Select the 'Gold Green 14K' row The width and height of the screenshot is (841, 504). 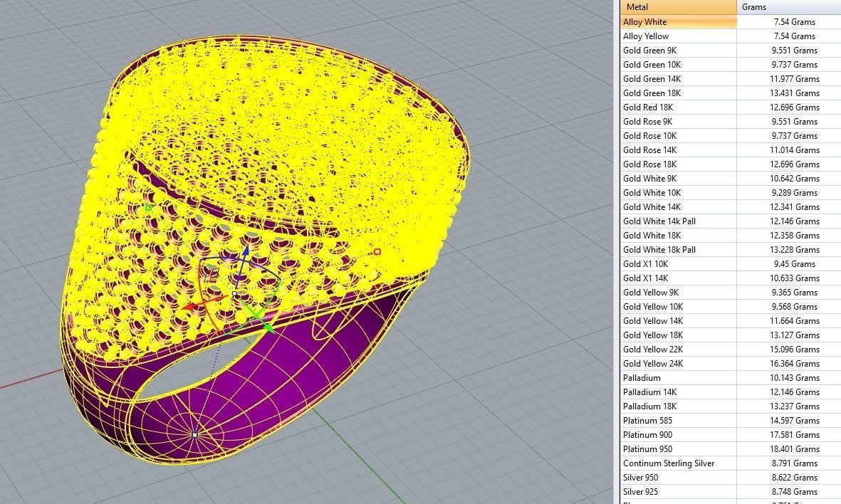pyautogui.click(x=731, y=79)
